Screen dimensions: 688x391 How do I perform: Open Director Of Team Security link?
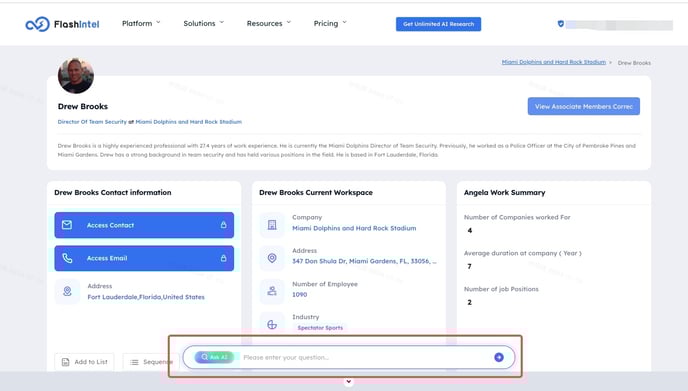pos(92,122)
